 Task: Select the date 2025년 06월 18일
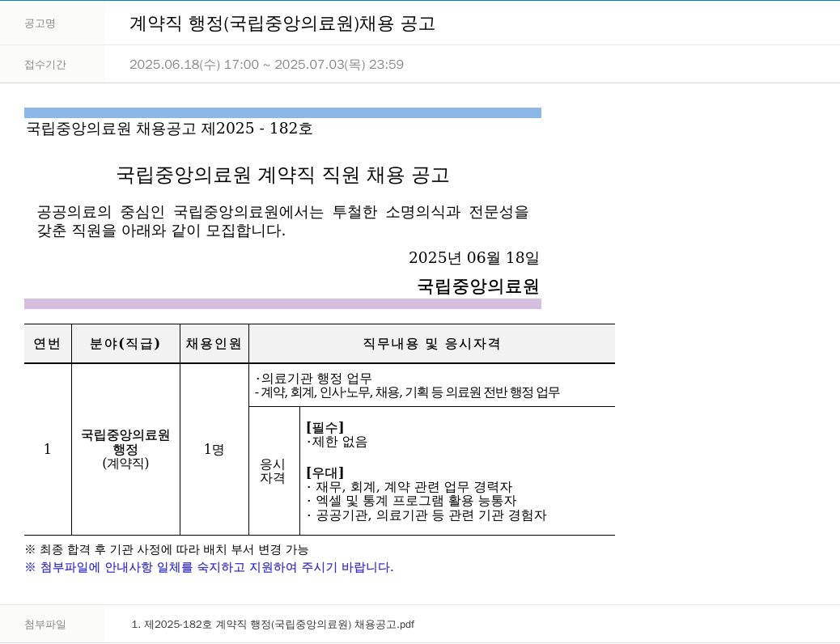coord(473,258)
